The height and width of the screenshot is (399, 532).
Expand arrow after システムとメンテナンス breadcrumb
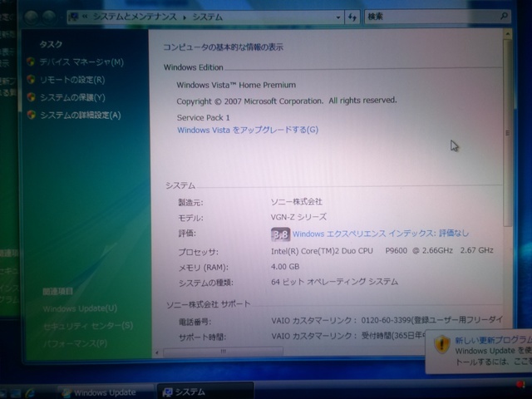click(x=185, y=17)
